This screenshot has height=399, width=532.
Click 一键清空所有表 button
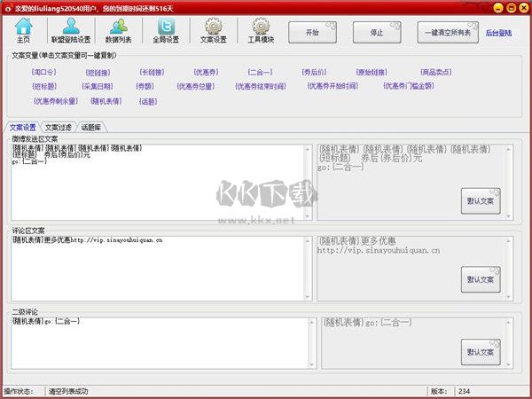(448, 33)
